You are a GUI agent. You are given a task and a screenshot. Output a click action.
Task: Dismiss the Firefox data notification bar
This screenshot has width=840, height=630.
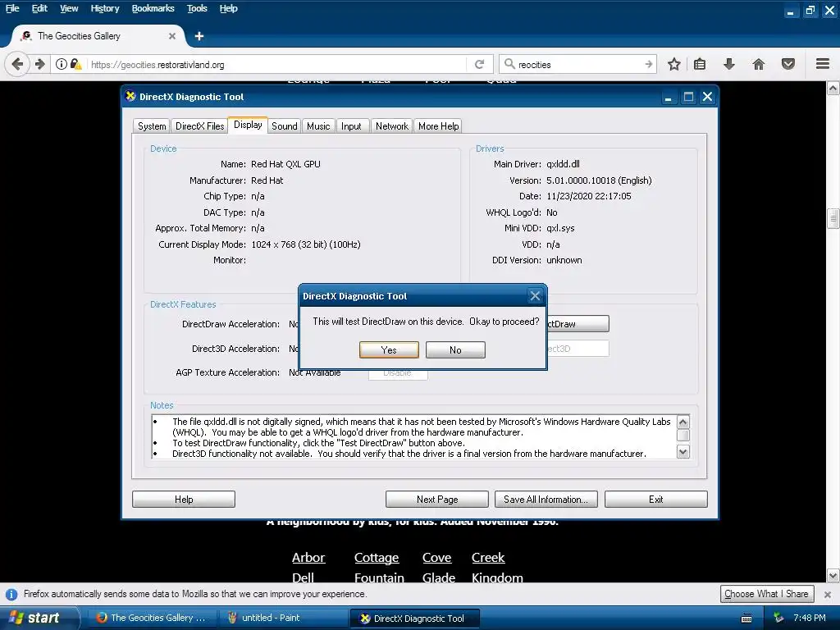coord(828,594)
